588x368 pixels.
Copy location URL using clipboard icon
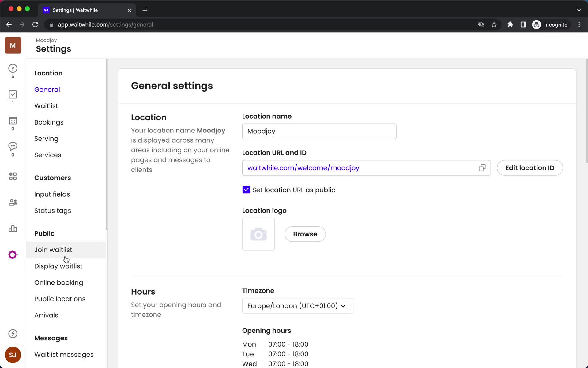point(482,167)
